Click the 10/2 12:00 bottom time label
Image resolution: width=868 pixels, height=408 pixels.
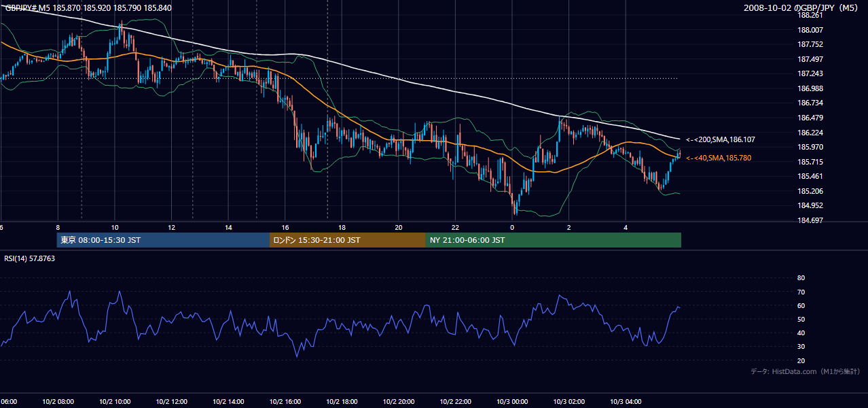click(171, 401)
